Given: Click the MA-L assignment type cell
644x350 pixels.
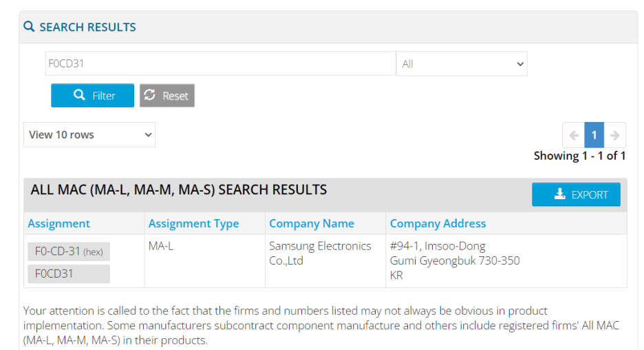Looking at the screenshot, I should click(x=161, y=246).
